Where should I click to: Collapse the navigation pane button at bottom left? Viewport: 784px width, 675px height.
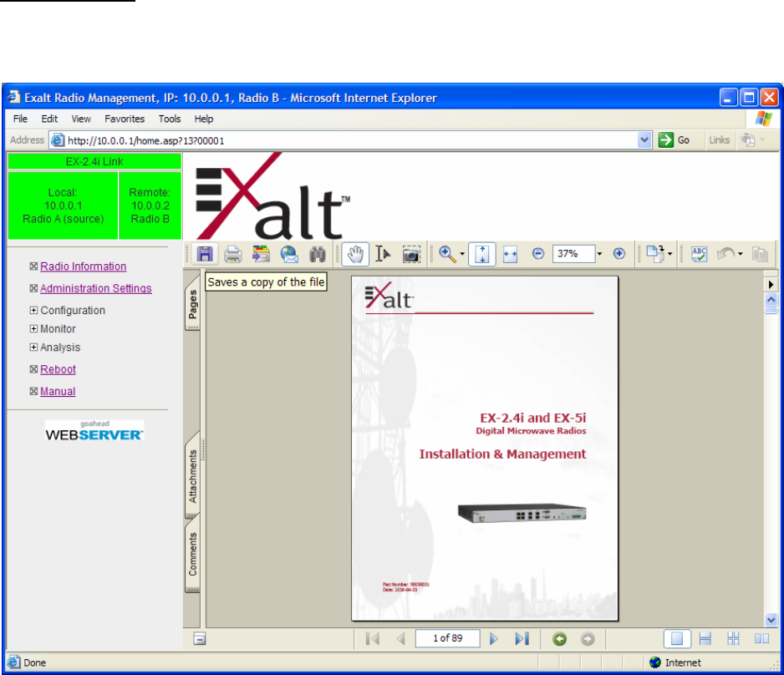point(200,638)
